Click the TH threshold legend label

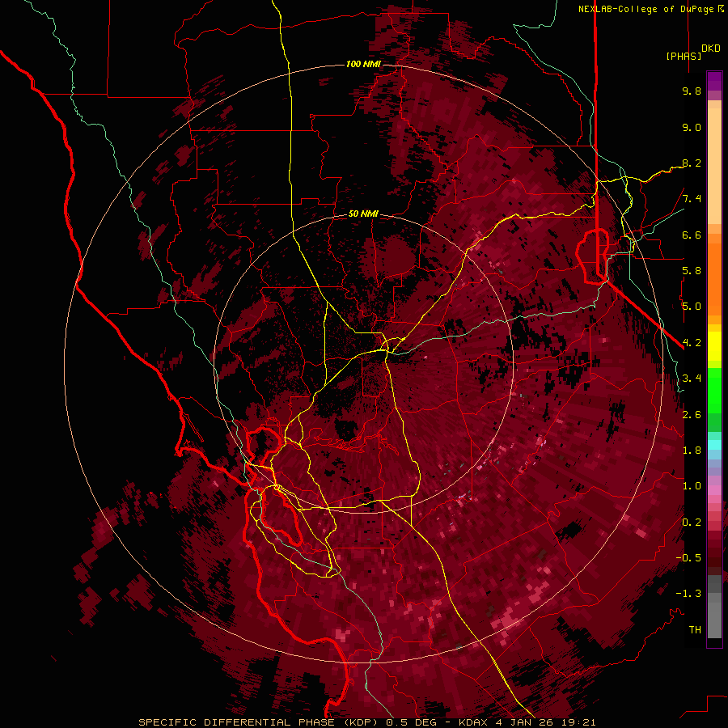click(695, 630)
